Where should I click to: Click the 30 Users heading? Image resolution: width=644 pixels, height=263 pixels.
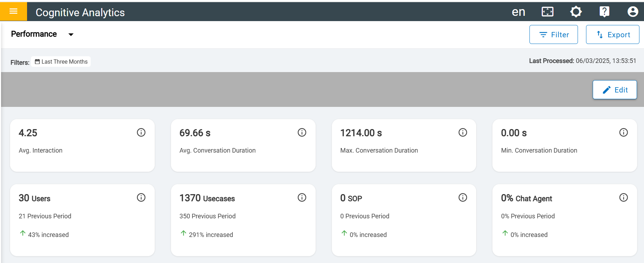click(34, 198)
